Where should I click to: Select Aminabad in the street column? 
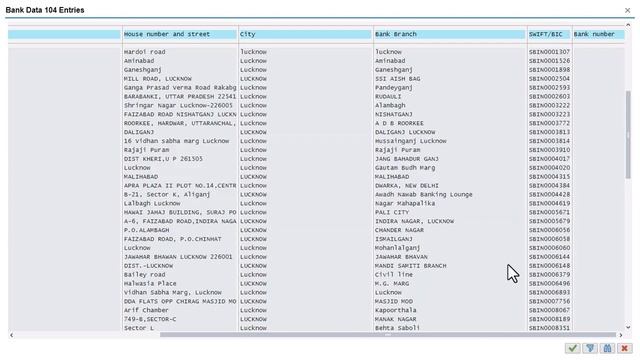[139, 61]
